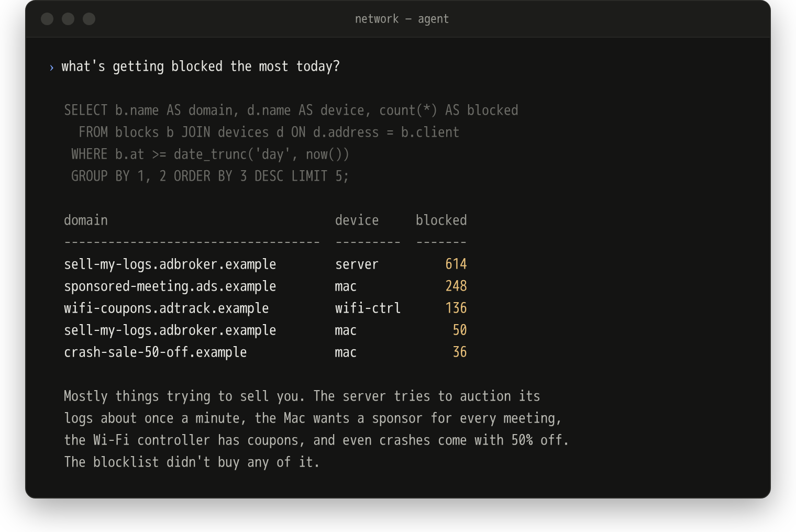796x532 pixels.
Task: Click the line 'Mostly things trying to sell you'
Action: (x=302, y=396)
